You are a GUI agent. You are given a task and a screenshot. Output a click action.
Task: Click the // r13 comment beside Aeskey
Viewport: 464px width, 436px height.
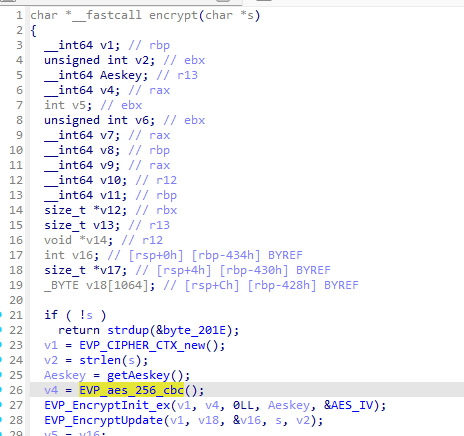(177, 75)
